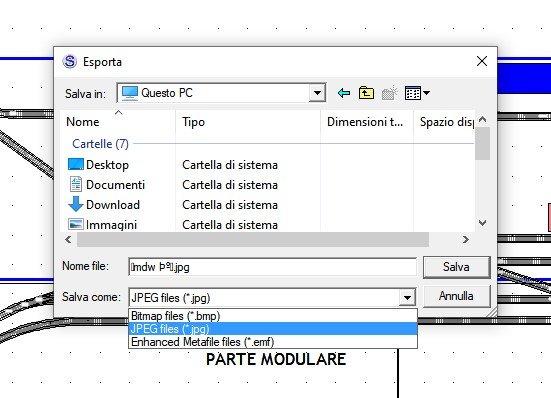The image size is (551, 398).
Task: Expand the Salva in location dropdown
Action: click(x=317, y=93)
